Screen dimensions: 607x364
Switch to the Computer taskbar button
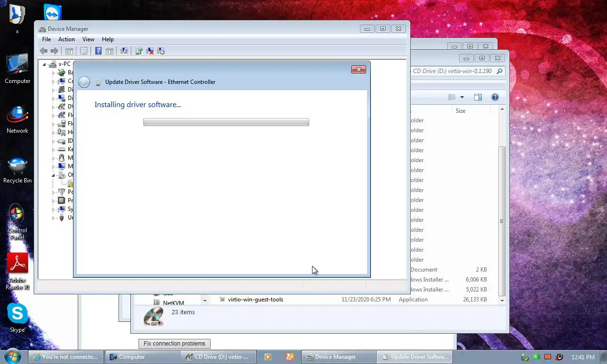coord(141,357)
